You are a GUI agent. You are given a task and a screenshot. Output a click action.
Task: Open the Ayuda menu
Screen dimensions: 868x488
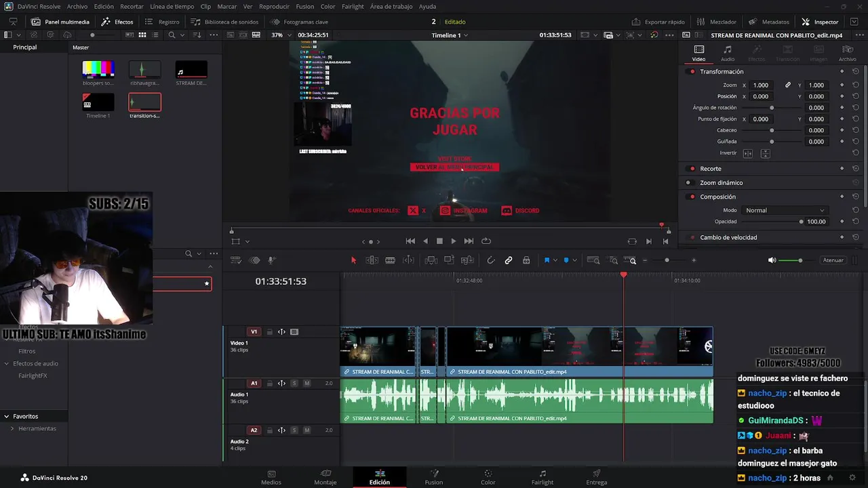click(x=428, y=6)
